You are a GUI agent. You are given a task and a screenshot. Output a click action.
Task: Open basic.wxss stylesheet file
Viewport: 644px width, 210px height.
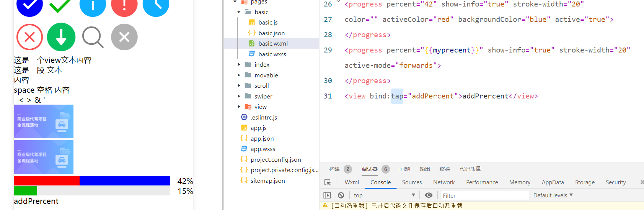[272, 54]
